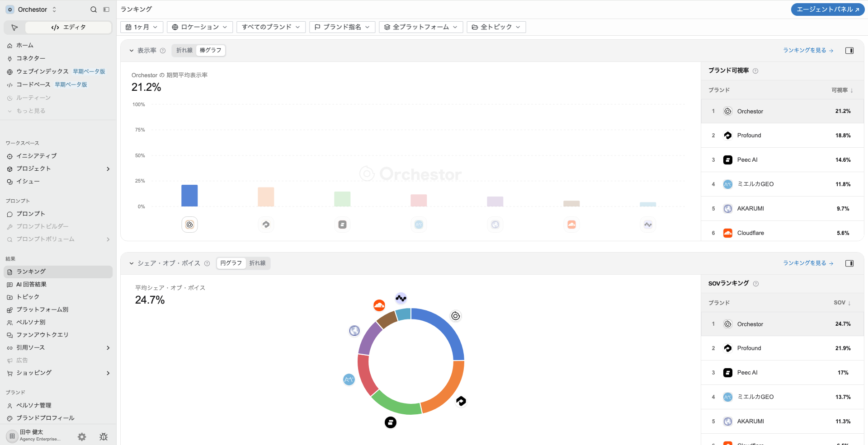Screen dimensions: 868x445
Task: Click ランキングを見る in 表示率 section
Action: tap(808, 51)
